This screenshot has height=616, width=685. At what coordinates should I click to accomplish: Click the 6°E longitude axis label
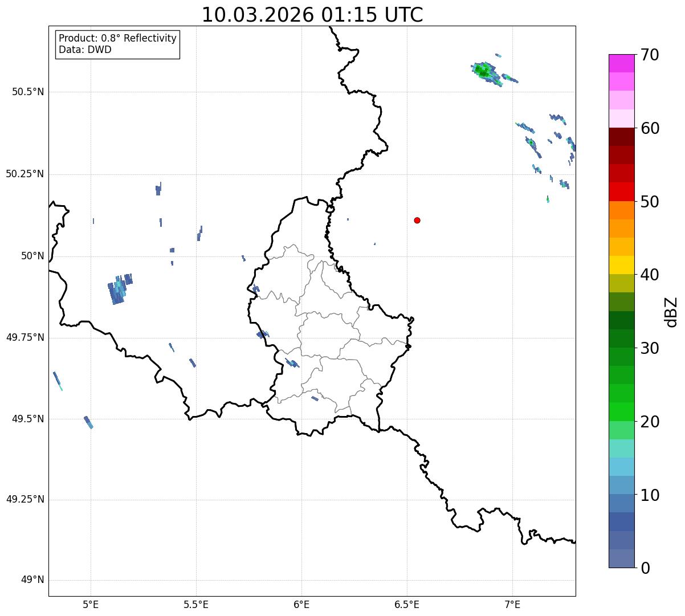[x=301, y=604]
